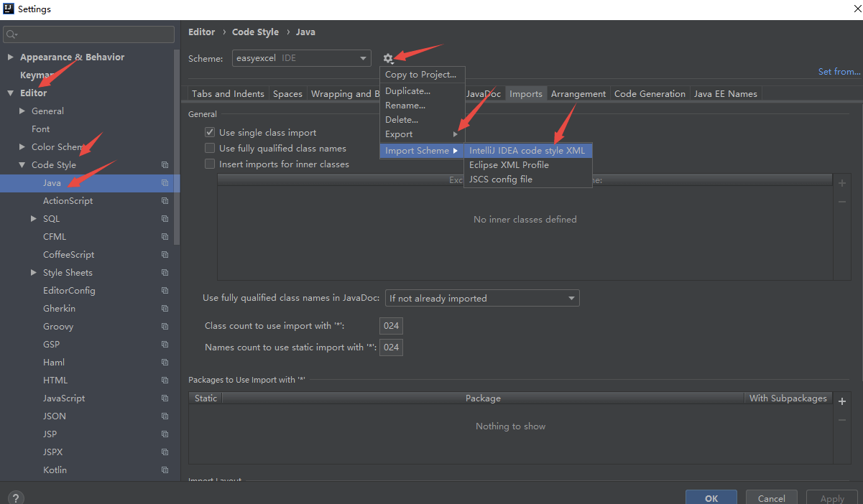The width and height of the screenshot is (863, 504).
Task: Select IntelliJ IDEA code style XML
Action: point(527,151)
